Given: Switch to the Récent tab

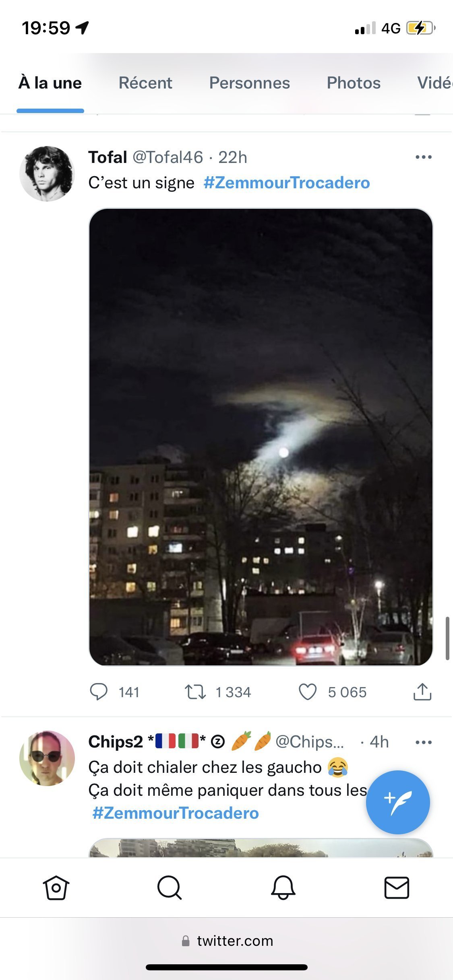Looking at the screenshot, I should click(145, 83).
